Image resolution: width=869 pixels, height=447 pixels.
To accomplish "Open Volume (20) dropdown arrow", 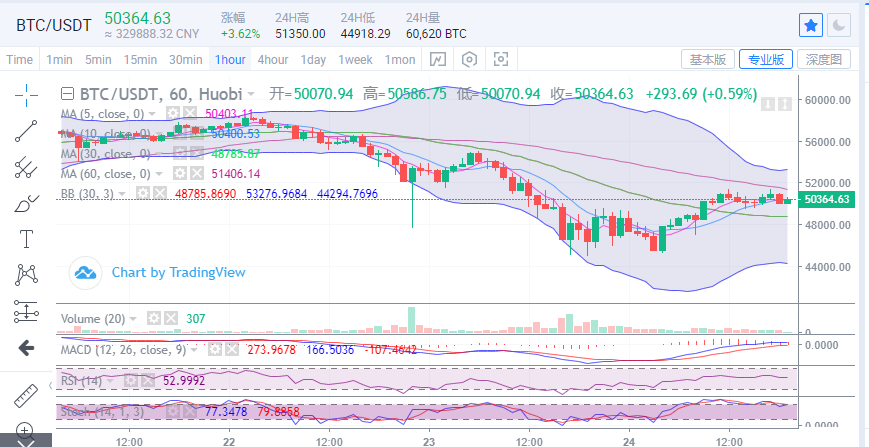I will point(133,319).
